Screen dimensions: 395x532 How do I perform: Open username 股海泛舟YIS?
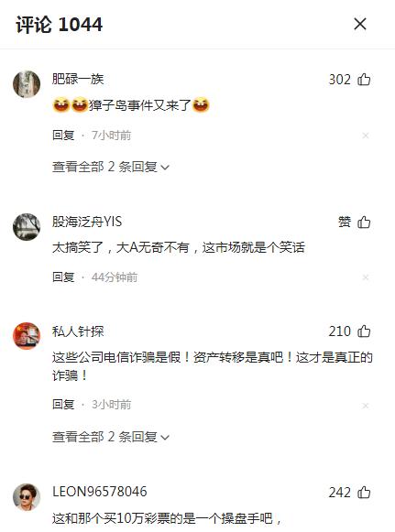[87, 222]
